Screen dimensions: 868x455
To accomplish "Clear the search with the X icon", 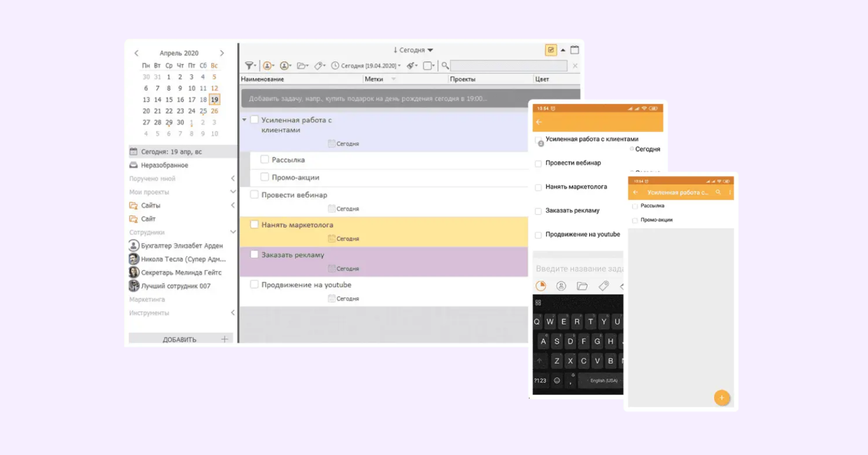I will 575,66.
